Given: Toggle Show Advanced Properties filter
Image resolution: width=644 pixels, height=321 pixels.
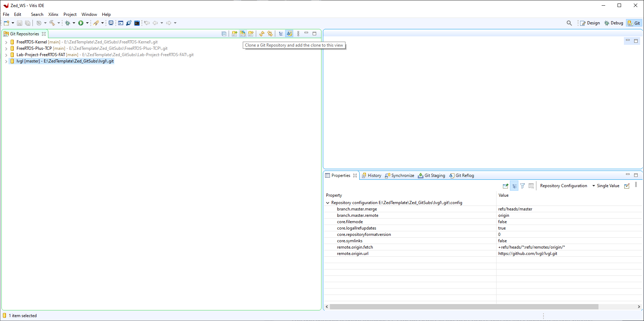Looking at the screenshot, I should click(x=523, y=186).
